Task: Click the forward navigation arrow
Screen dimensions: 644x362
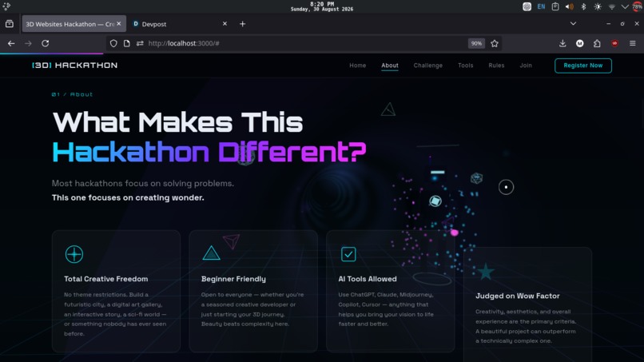Action: point(28,43)
